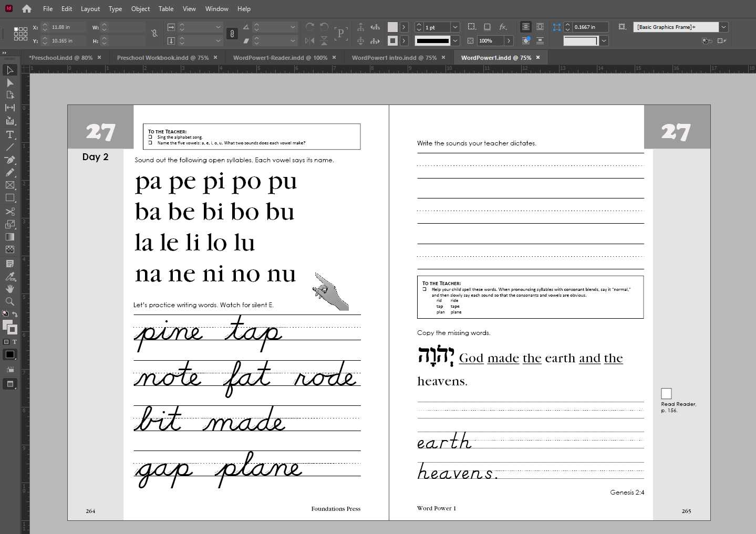The image size is (756, 534).
Task: Select the Pencil tool
Action: click(x=10, y=172)
